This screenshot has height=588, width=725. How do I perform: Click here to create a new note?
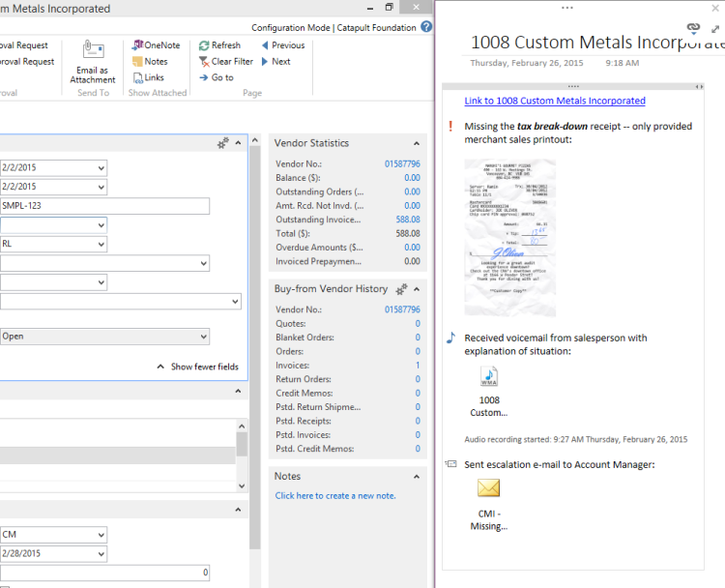(x=335, y=495)
